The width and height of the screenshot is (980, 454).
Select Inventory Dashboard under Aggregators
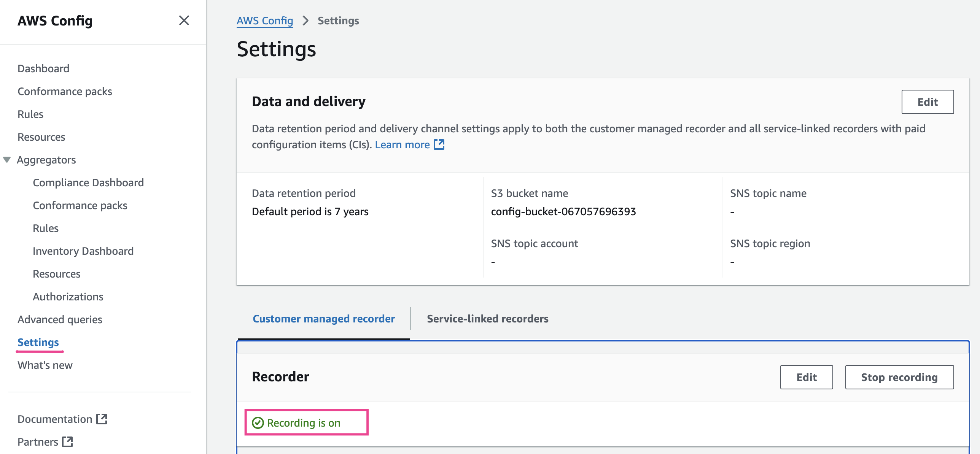(x=83, y=251)
